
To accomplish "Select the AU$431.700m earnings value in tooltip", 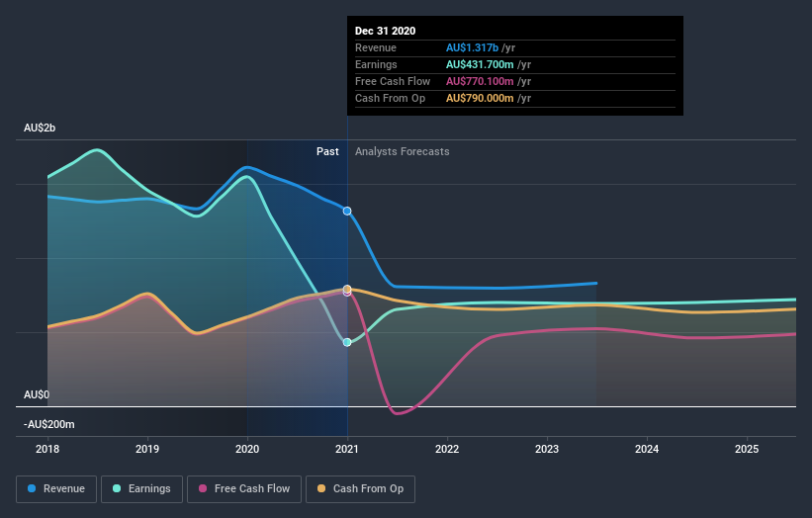I will [x=484, y=64].
